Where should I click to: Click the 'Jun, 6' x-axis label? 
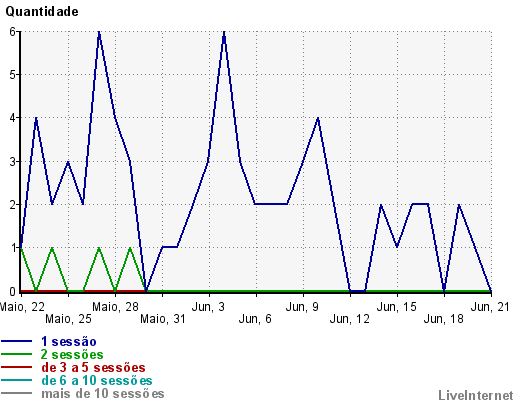[x=255, y=319]
